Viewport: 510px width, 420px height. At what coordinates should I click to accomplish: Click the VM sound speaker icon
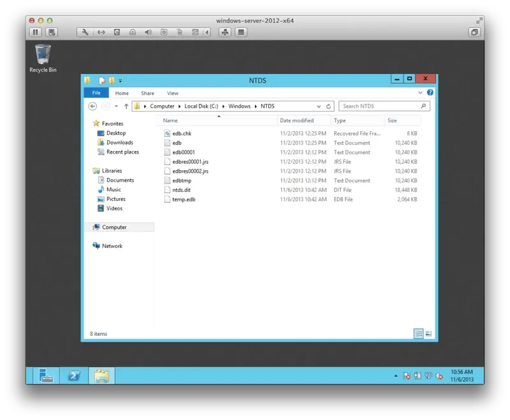(148, 32)
